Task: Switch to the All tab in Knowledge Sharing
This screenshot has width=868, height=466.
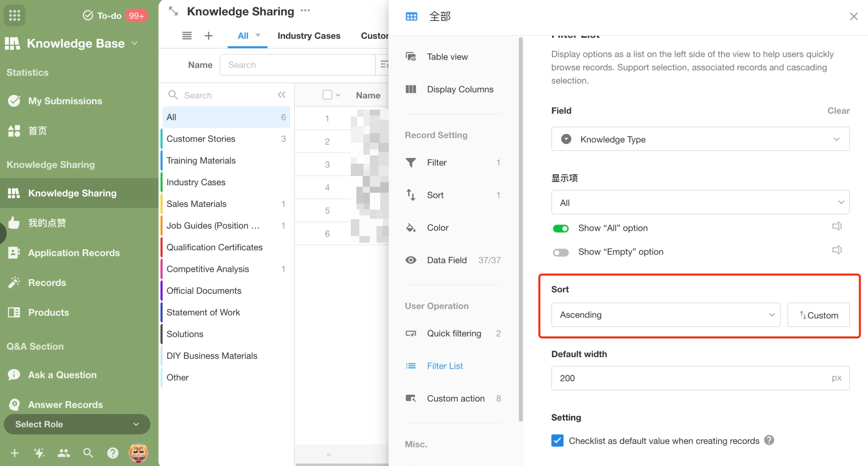Action: point(242,35)
